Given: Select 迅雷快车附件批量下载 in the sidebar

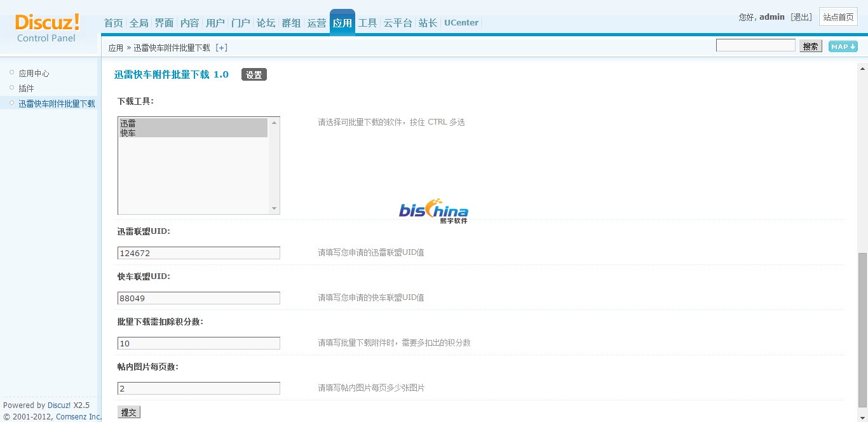Looking at the screenshot, I should [57, 104].
